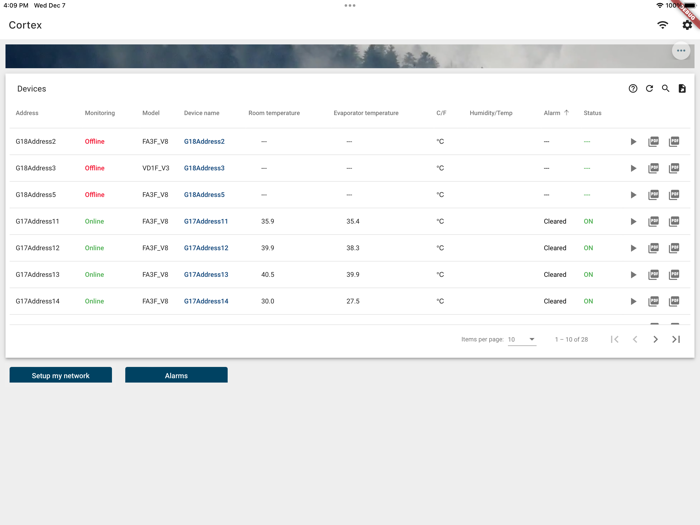700x525 pixels.
Task: Click play arrow for G17Address12 row
Action: [x=633, y=248]
